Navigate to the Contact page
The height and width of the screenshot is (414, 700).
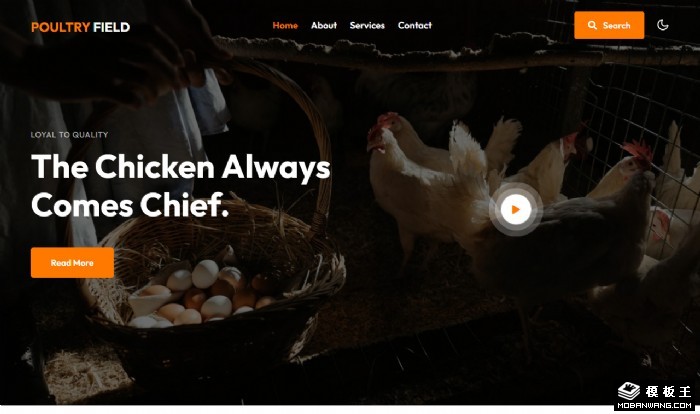tap(415, 25)
